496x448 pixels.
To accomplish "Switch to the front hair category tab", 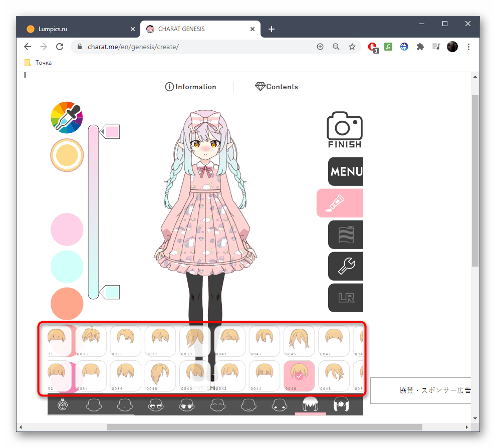I will pos(310,404).
